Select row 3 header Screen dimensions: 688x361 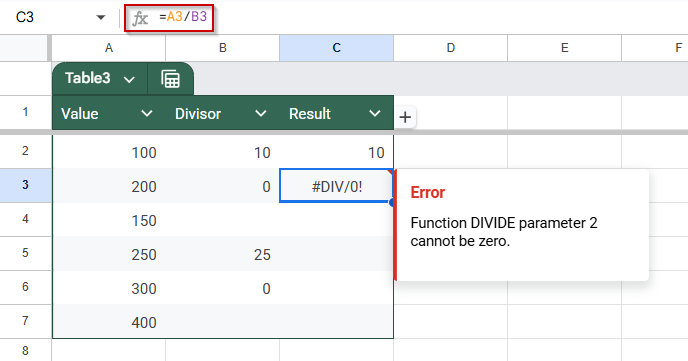coord(25,185)
